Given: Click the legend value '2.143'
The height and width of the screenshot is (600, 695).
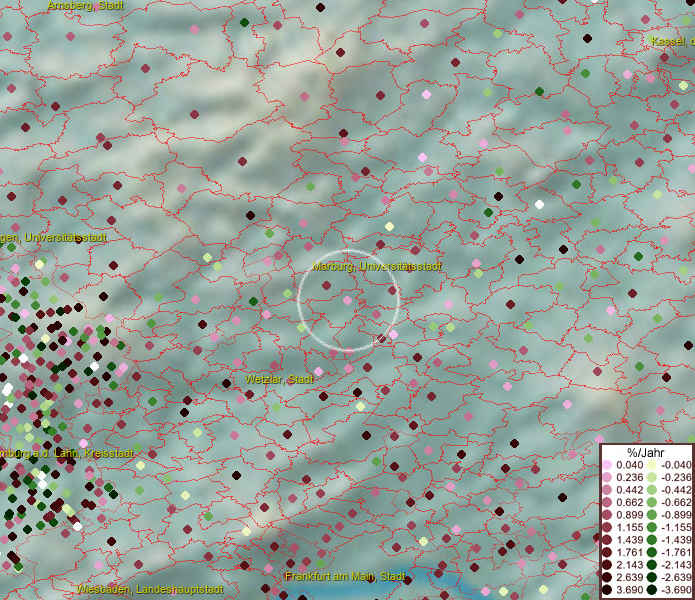Looking at the screenshot, I should [x=629, y=565].
